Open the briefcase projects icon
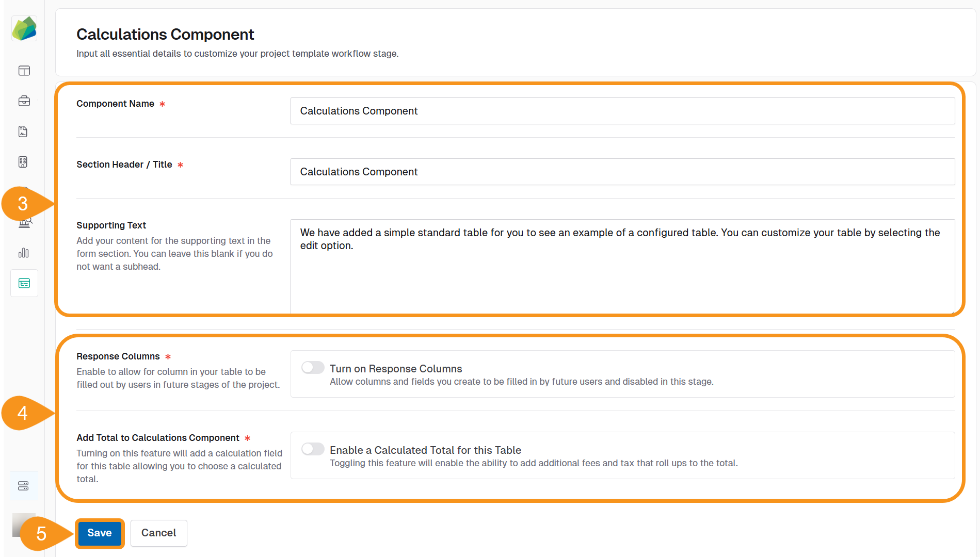The image size is (980, 557). (24, 101)
